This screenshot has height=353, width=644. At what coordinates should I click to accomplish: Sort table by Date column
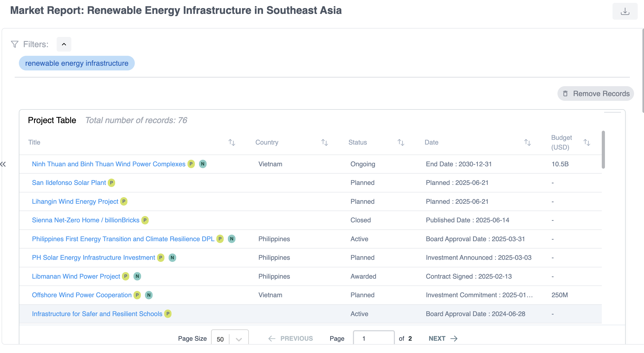point(527,142)
